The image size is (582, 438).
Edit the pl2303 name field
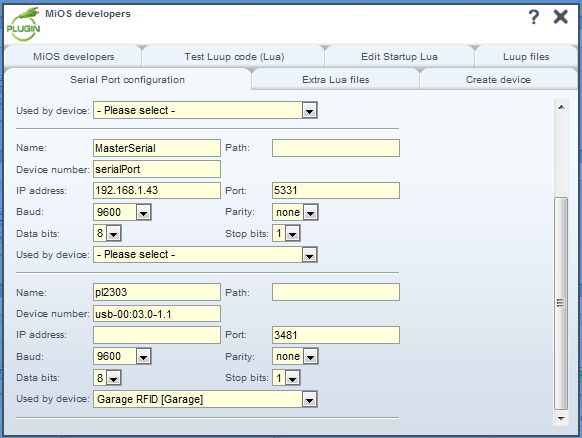point(157,292)
